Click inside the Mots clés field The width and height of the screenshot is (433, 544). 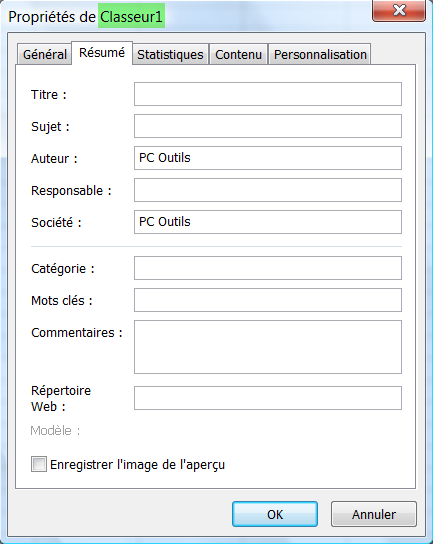click(x=268, y=300)
